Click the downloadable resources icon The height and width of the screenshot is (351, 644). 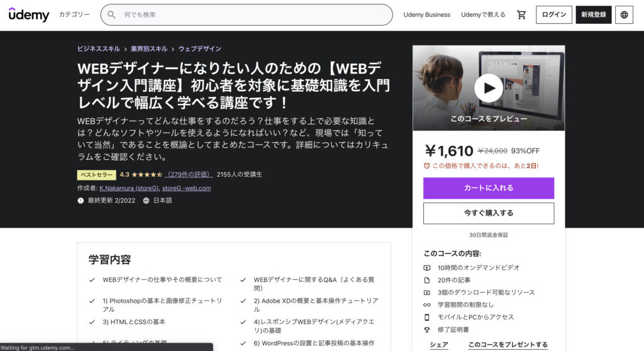(427, 292)
